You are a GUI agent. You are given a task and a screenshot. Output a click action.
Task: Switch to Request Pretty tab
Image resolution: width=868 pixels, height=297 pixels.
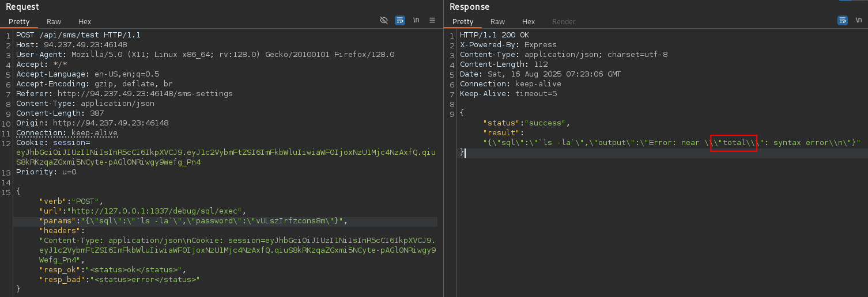tap(19, 21)
